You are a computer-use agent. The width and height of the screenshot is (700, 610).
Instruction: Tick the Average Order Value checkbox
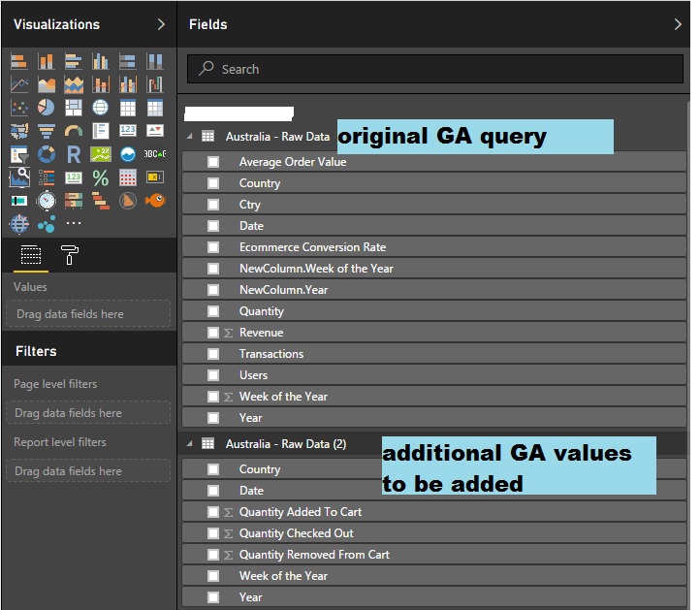point(213,162)
